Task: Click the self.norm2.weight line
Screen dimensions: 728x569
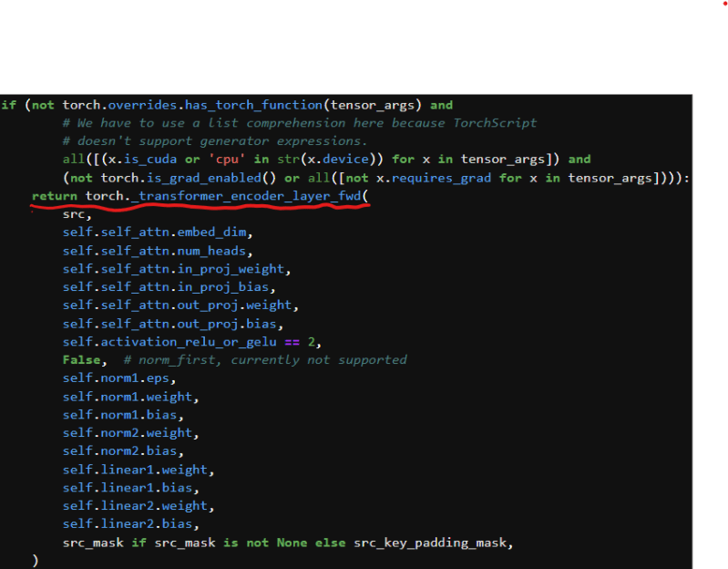Action: pos(130,433)
